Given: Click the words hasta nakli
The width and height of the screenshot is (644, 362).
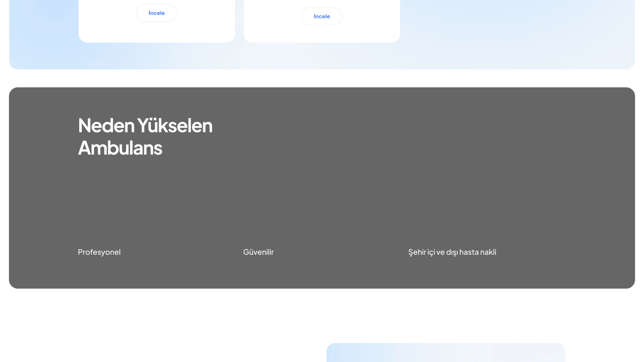Looking at the screenshot, I should pos(478,252).
